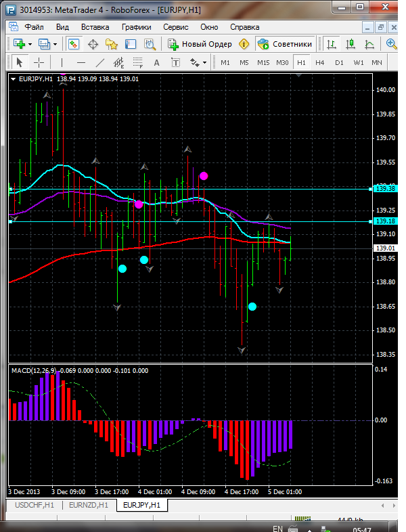Zoom in on the chart
Image resolution: width=406 pixels, height=532 pixels.
pyautogui.click(x=390, y=44)
